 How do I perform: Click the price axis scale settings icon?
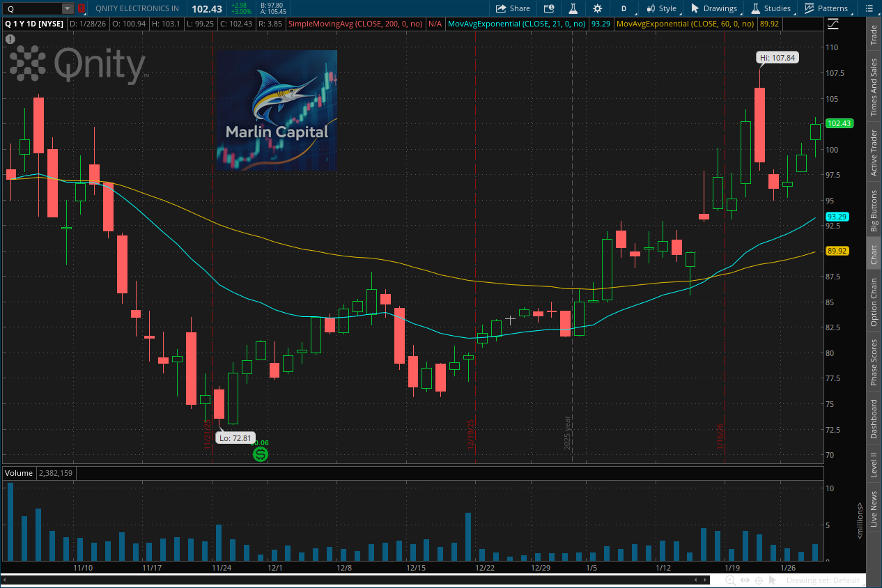tap(833, 24)
